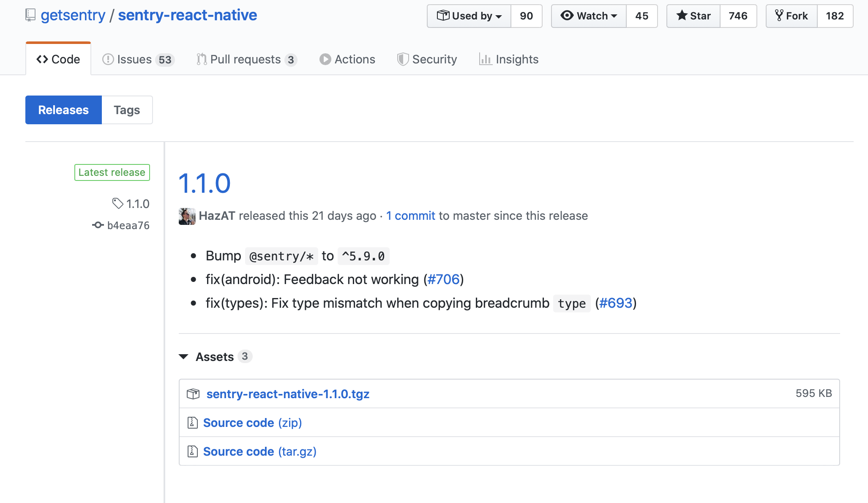Viewport: 868px width, 503px height.
Task: Switch to the Pull requests tab
Action: pyautogui.click(x=245, y=59)
